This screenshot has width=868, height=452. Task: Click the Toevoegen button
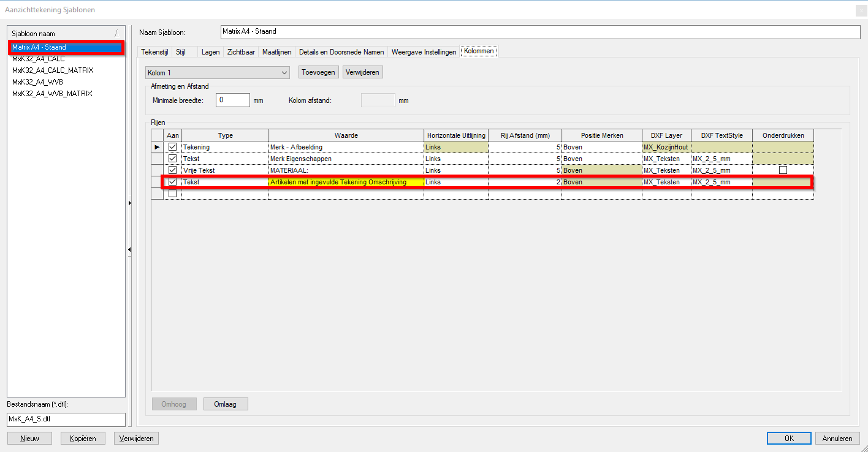(318, 72)
